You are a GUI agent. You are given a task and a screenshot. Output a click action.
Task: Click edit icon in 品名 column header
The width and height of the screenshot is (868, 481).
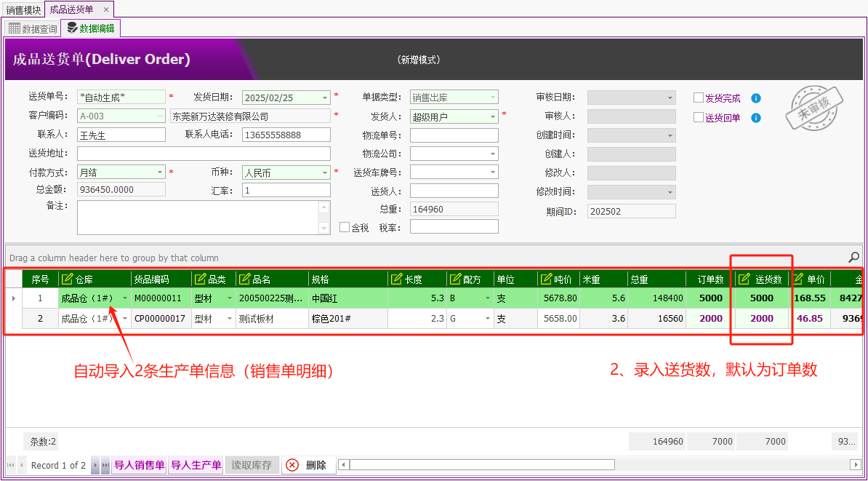(x=244, y=279)
